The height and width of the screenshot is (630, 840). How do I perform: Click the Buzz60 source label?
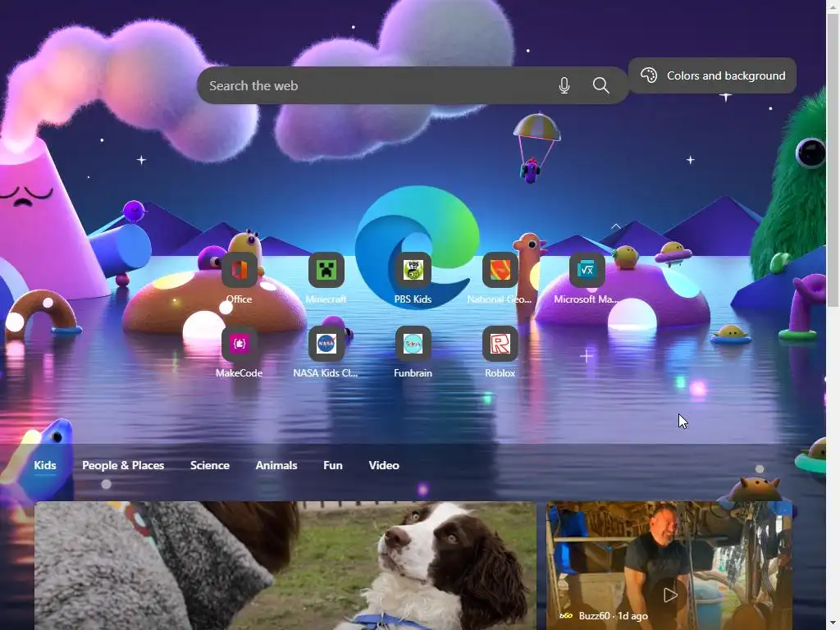[594, 616]
